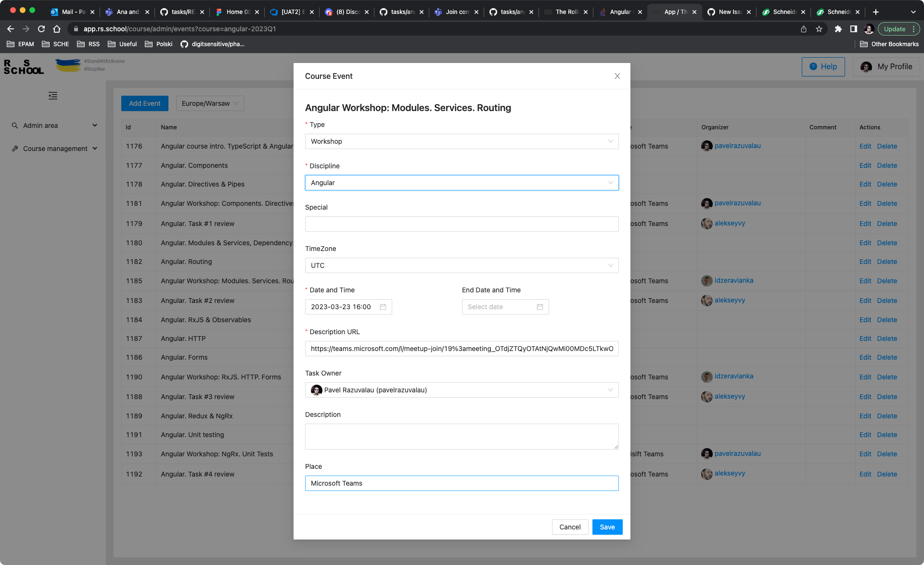This screenshot has width=924, height=565.
Task: Switch to the New Issue GitHub tab
Action: coord(729,12)
